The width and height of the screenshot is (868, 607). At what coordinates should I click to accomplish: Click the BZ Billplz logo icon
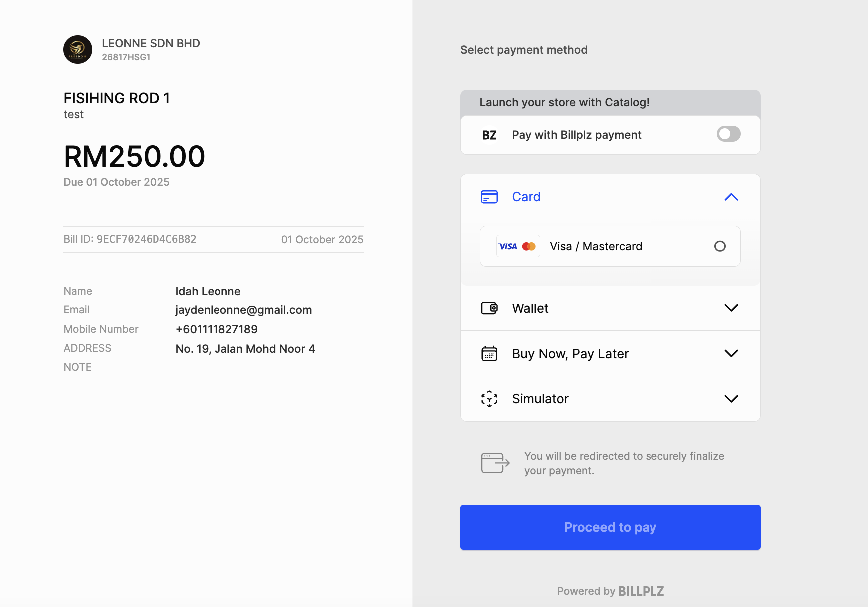click(489, 135)
